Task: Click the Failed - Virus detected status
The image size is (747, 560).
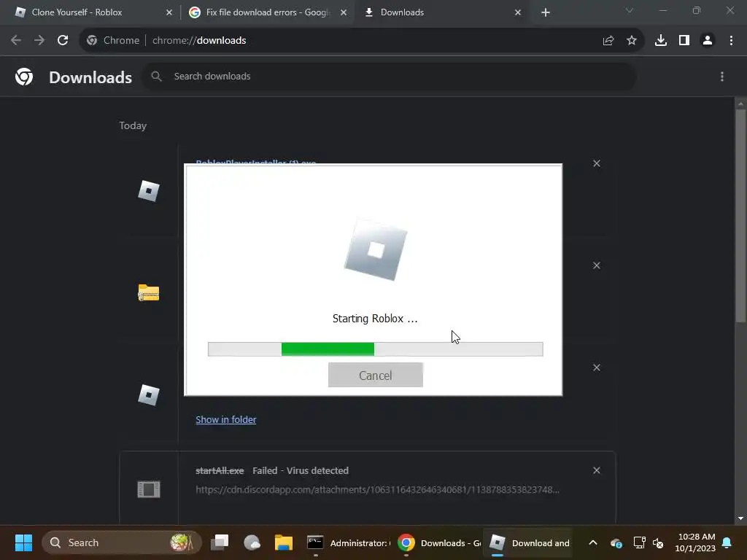Action: coord(301,470)
